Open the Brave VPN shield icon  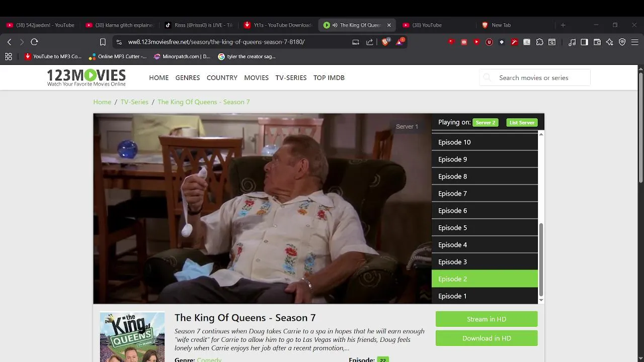point(622,42)
